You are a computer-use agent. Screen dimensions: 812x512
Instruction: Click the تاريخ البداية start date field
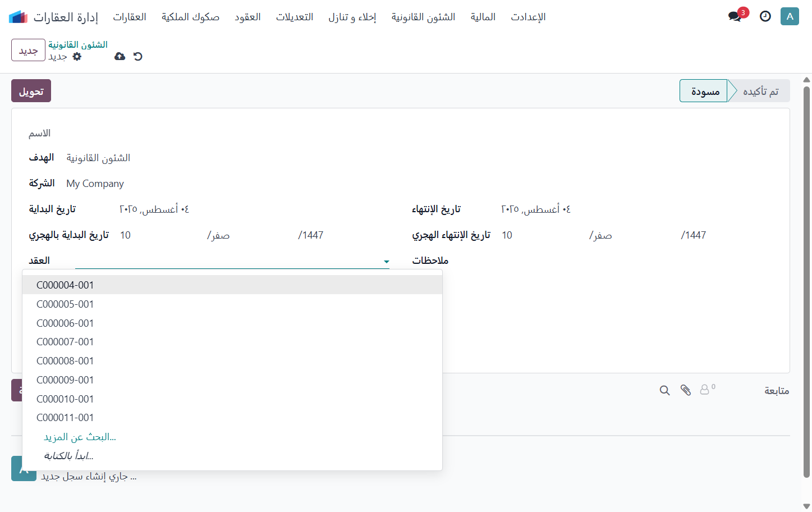point(253,209)
